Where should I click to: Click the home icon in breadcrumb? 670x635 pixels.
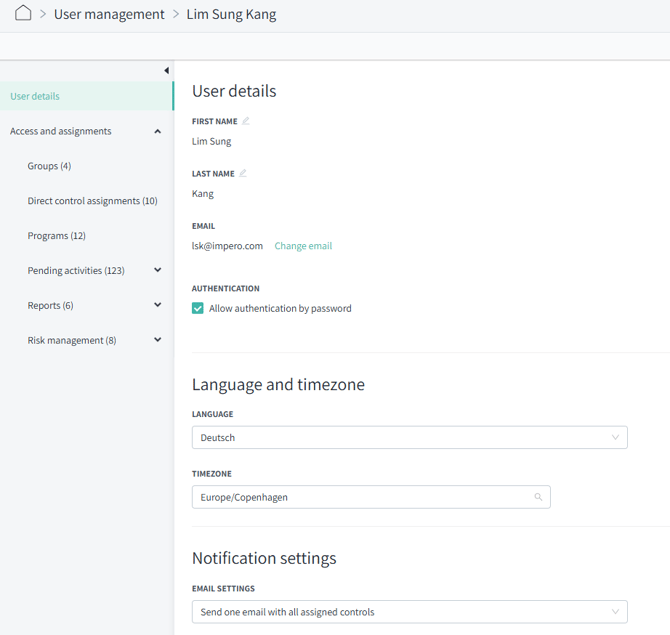(x=22, y=14)
